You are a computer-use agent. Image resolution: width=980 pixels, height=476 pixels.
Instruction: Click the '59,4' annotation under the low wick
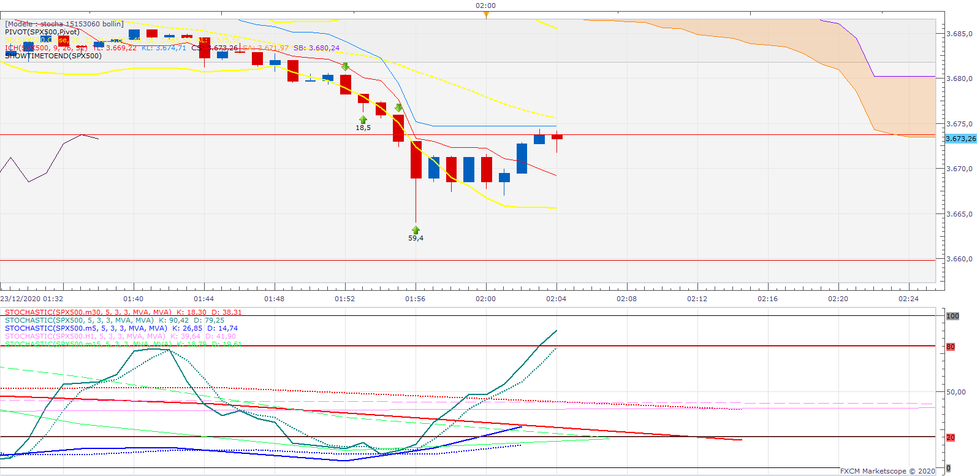[x=416, y=238]
